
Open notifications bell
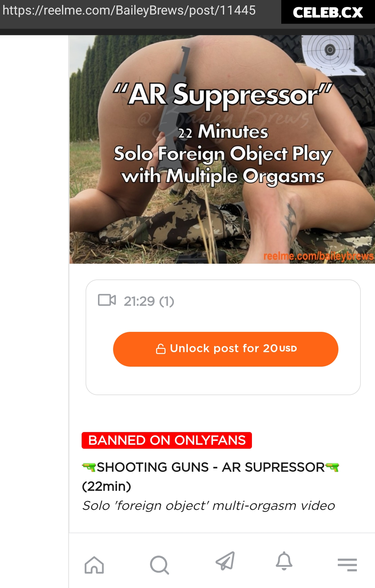click(x=284, y=561)
